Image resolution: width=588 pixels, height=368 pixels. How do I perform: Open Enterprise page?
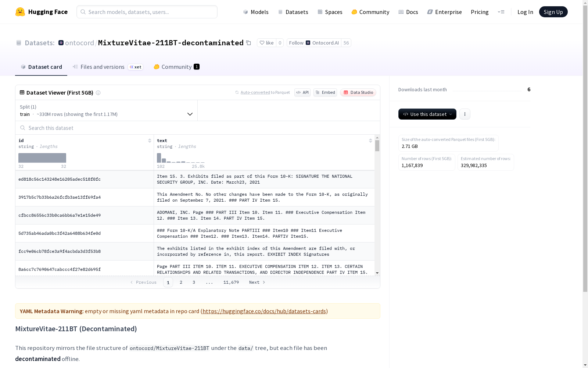[x=444, y=12]
